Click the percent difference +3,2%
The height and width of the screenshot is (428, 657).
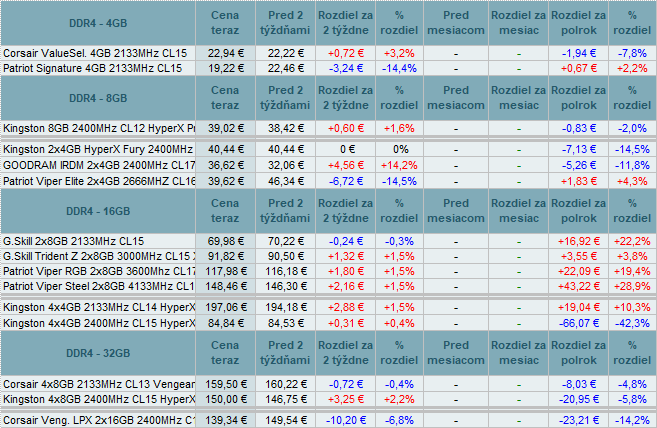pyautogui.click(x=399, y=53)
